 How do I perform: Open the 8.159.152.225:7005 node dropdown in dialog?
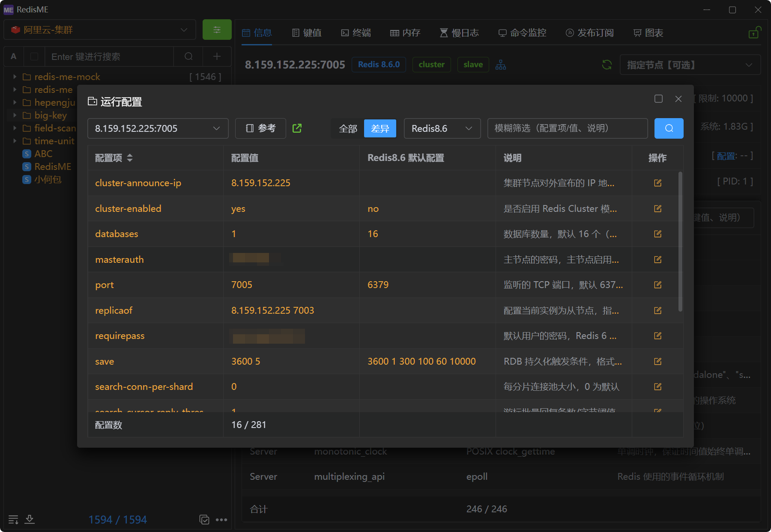coord(158,128)
